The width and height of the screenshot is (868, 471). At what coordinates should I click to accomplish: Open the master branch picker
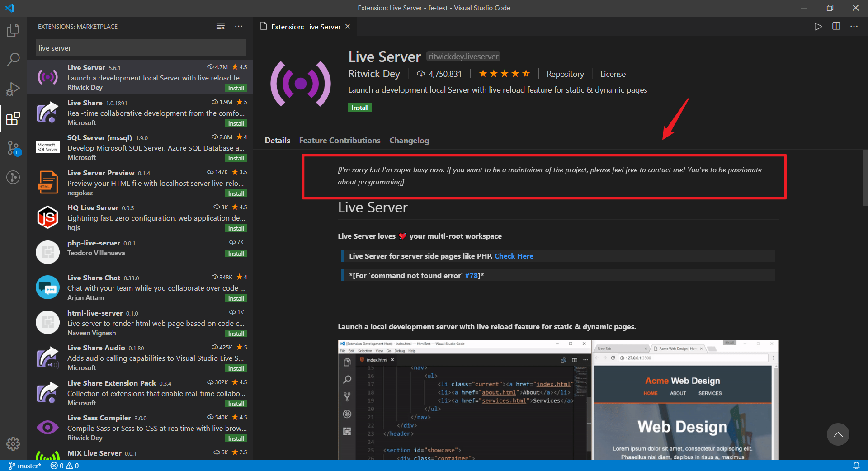click(x=25, y=466)
